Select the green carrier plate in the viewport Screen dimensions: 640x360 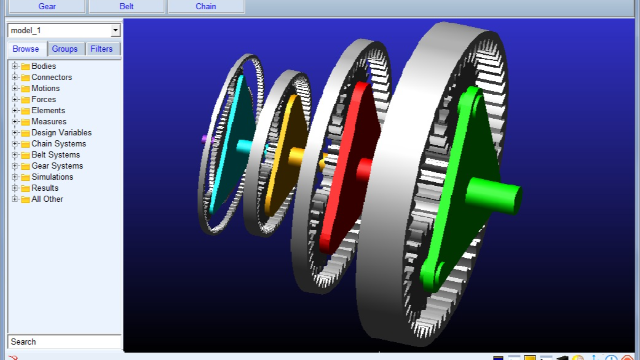(459, 188)
